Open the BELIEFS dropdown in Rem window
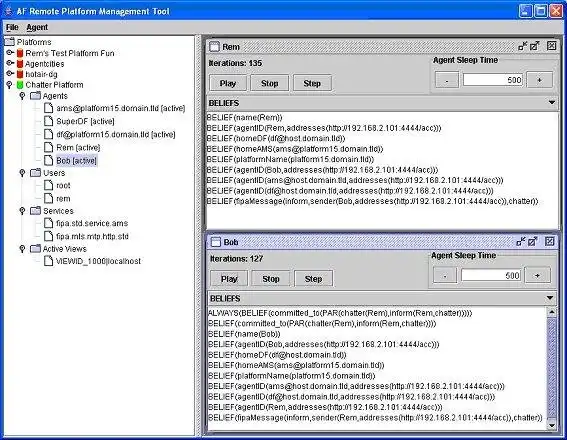Viewport: 567px width, 440px height. [x=552, y=103]
